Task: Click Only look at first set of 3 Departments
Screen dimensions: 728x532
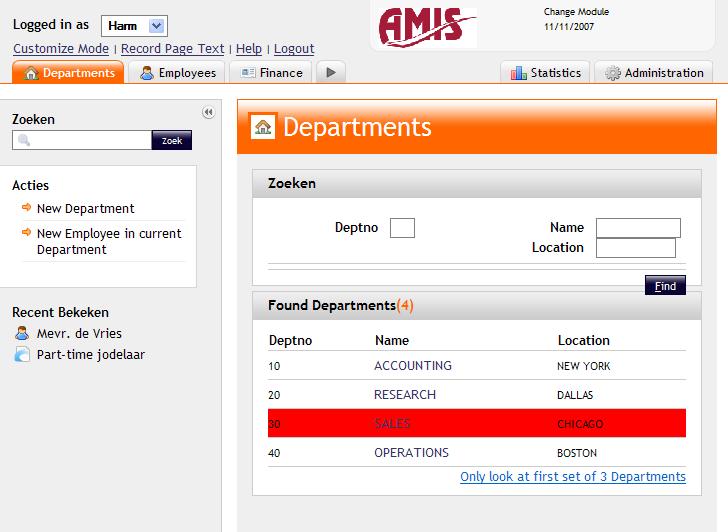Action: [573, 477]
